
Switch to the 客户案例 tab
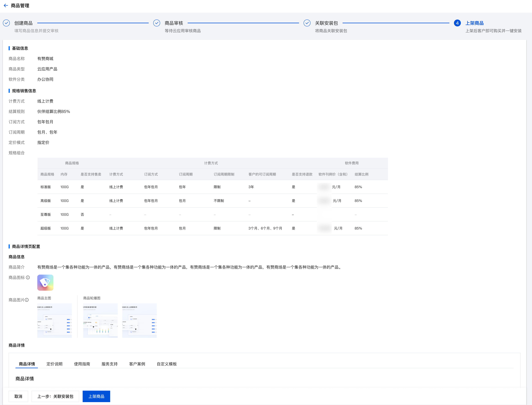point(137,364)
